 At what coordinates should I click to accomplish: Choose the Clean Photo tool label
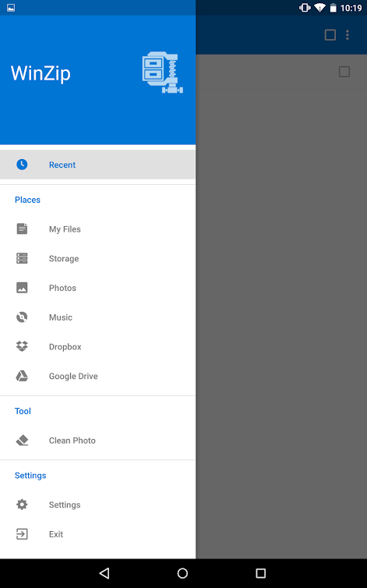(72, 441)
